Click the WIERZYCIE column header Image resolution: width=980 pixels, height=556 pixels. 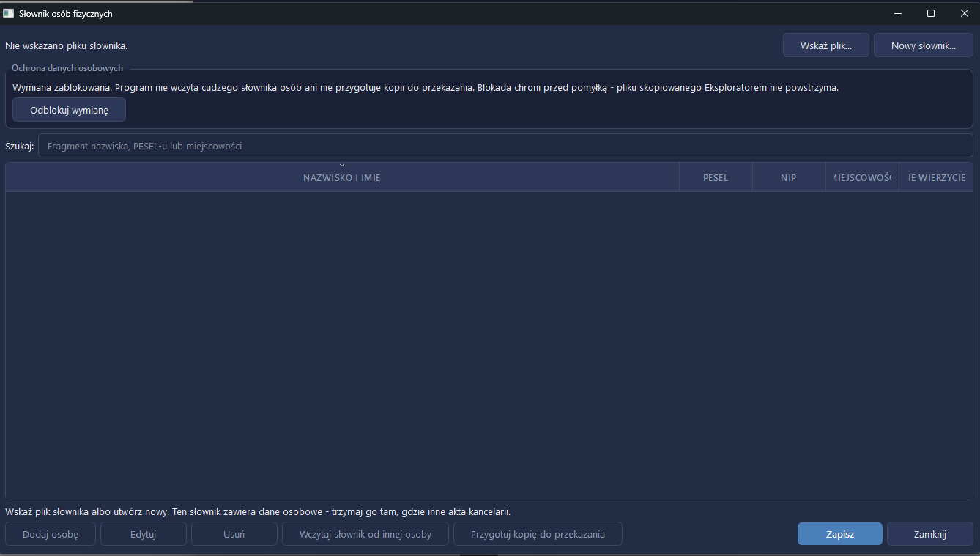pos(936,177)
